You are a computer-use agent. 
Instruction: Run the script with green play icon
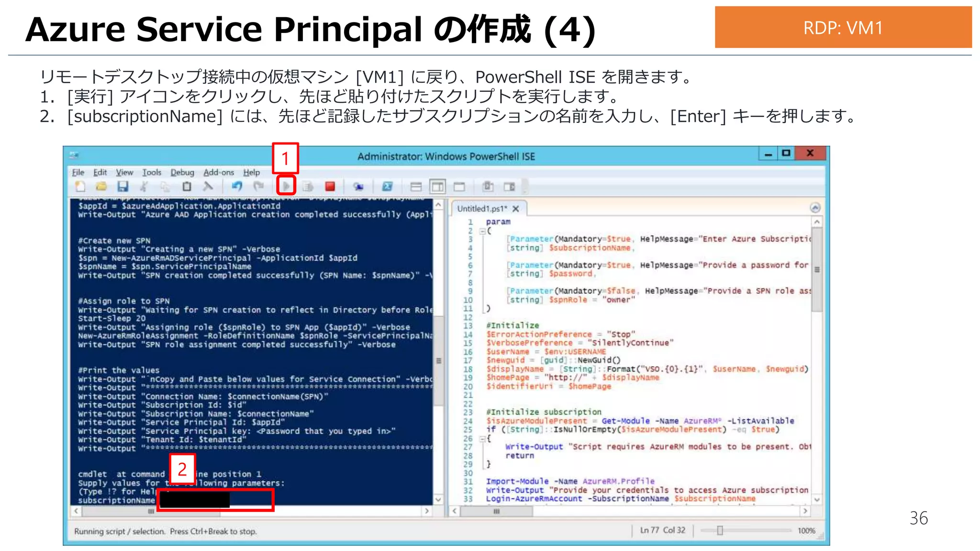click(x=286, y=186)
